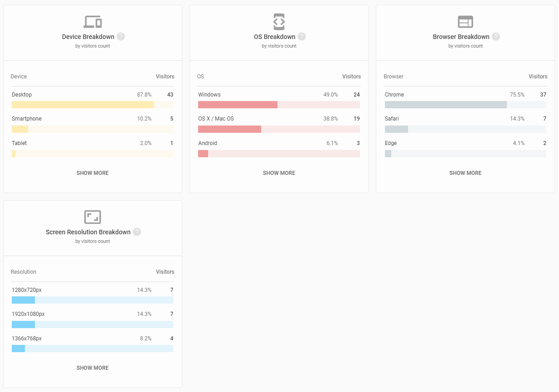Open help tooltip for Device Breakdown
Viewport: 559px width, 392px height.
pos(121,37)
